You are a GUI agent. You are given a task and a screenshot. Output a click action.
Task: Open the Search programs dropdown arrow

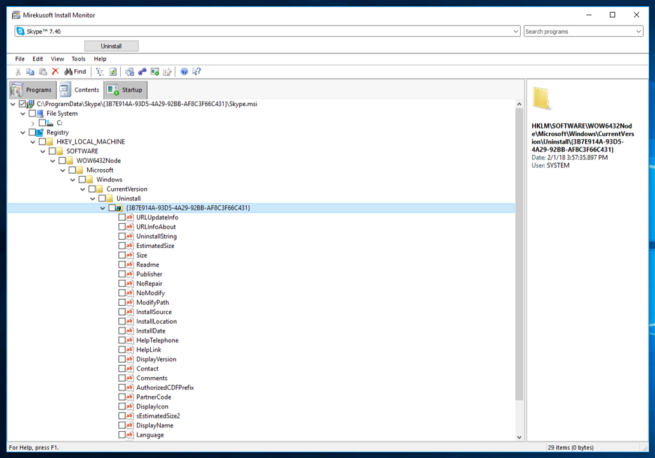[x=638, y=31]
